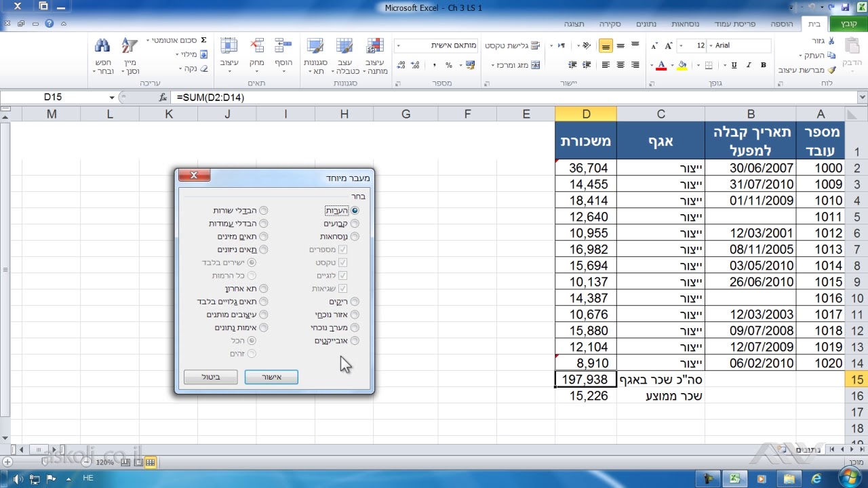Open the number format (מותאם אישית) dropdown
868x488 pixels.
click(398, 45)
